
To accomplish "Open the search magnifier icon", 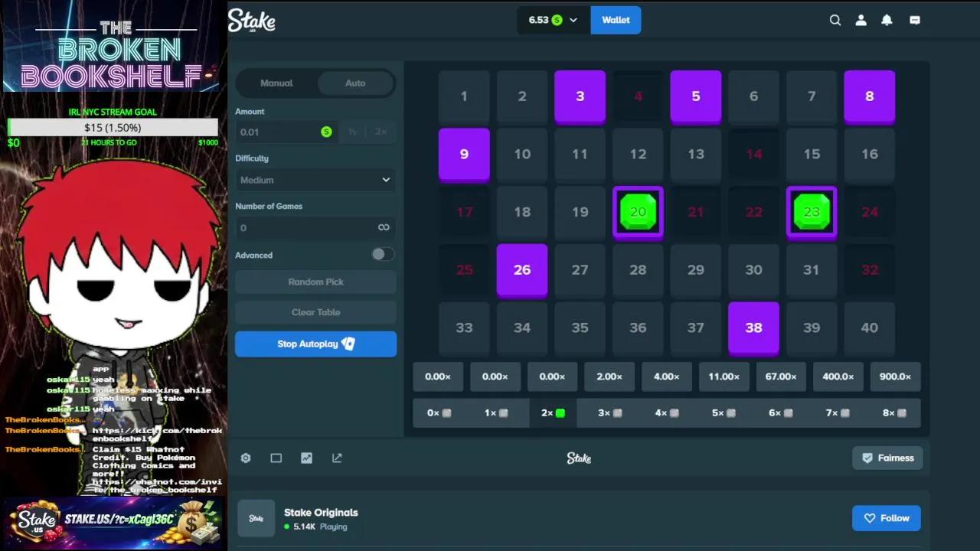I will [835, 21].
